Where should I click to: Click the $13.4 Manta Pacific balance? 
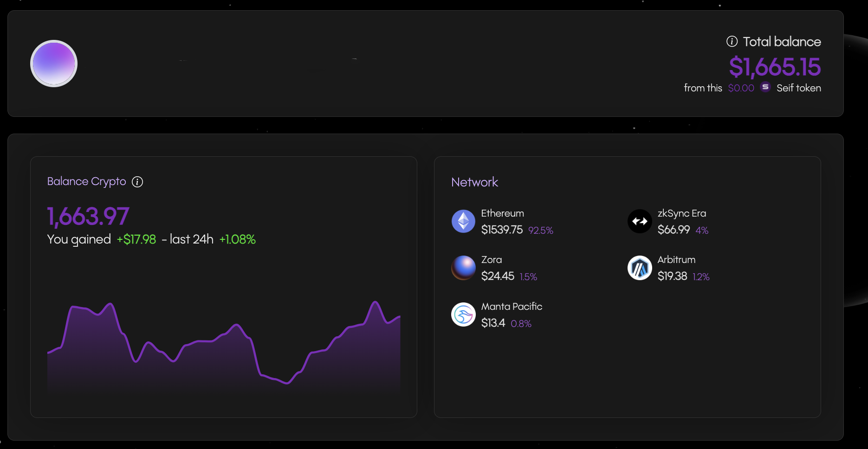(493, 323)
